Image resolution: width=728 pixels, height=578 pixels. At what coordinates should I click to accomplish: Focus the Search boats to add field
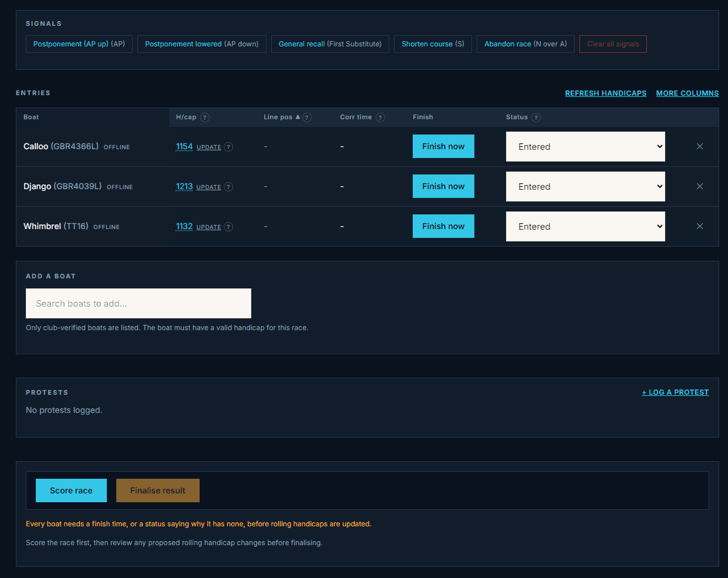pyautogui.click(x=139, y=303)
